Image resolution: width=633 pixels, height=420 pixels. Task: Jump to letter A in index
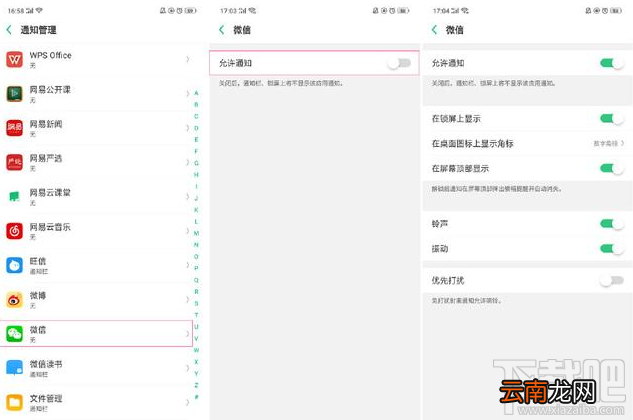click(x=196, y=93)
